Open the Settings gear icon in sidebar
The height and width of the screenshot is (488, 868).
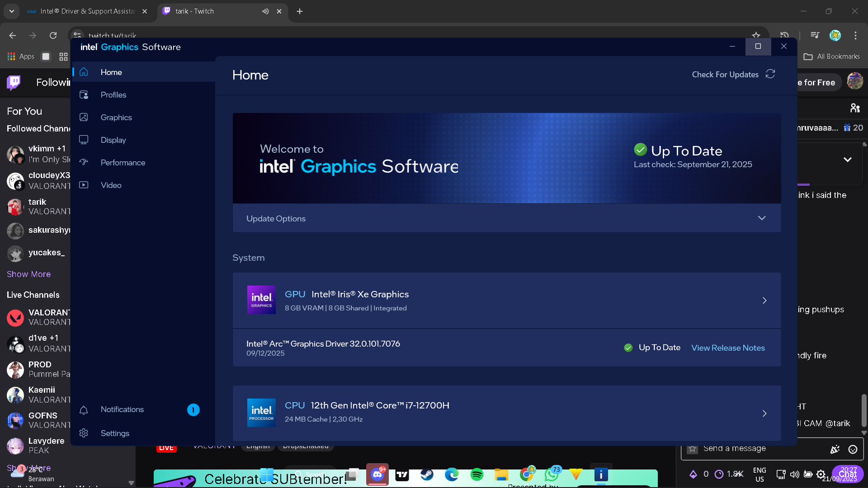pyautogui.click(x=84, y=433)
